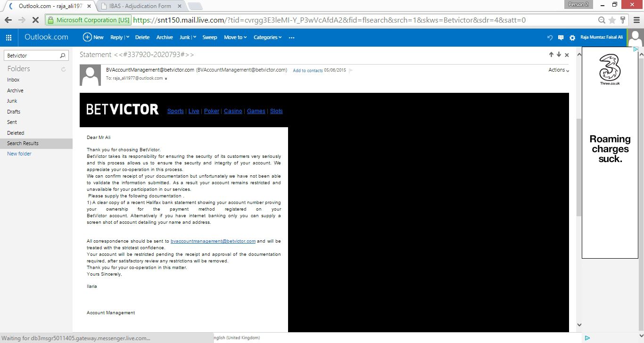Viewport: 644px width, 343px height.
Task: Open the Actions dropdown for the message
Action: pos(559,70)
